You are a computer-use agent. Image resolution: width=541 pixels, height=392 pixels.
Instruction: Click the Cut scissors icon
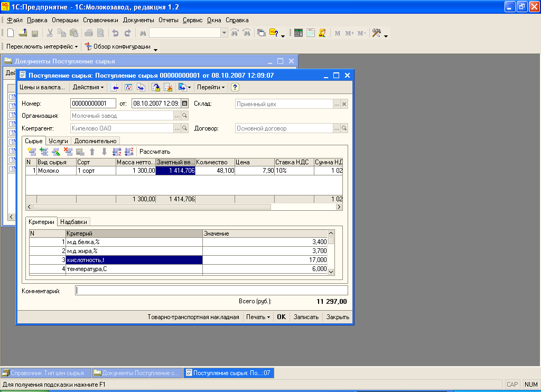click(50, 33)
